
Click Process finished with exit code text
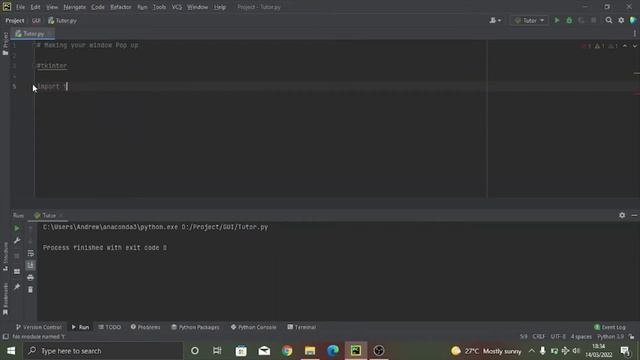(105, 248)
